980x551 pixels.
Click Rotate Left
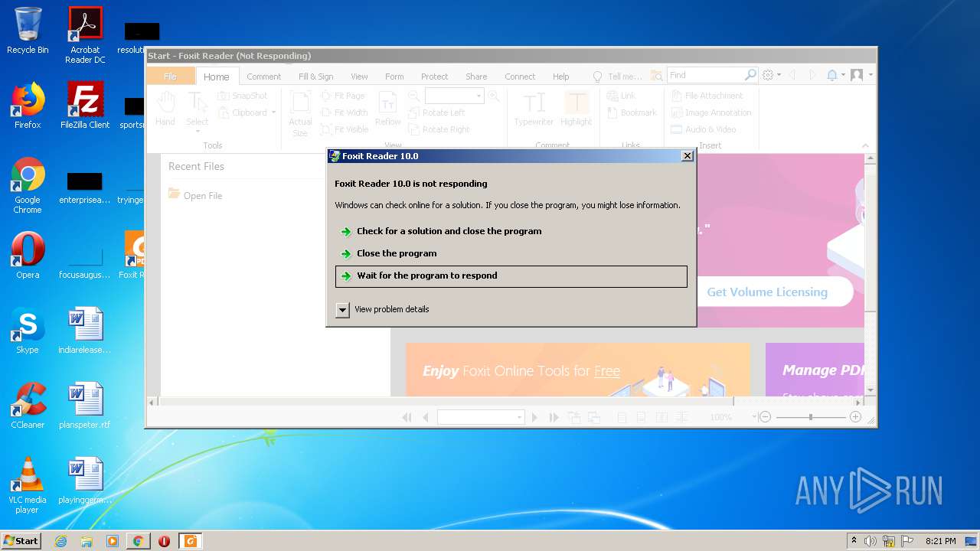pyautogui.click(x=436, y=112)
